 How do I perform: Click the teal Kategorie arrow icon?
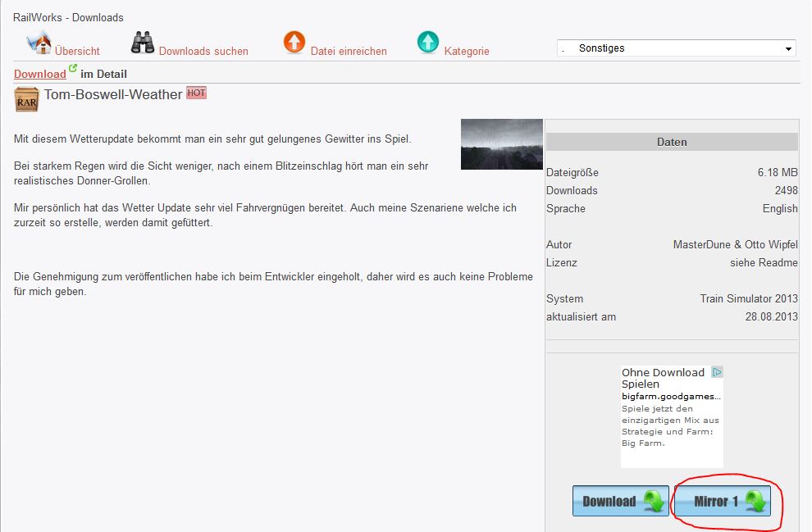(x=428, y=42)
